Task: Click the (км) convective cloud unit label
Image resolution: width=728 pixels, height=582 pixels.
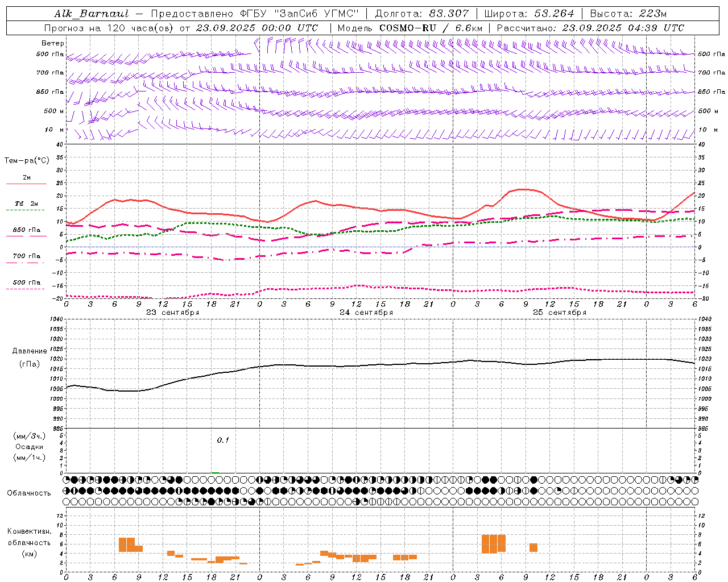Action: click(x=29, y=554)
